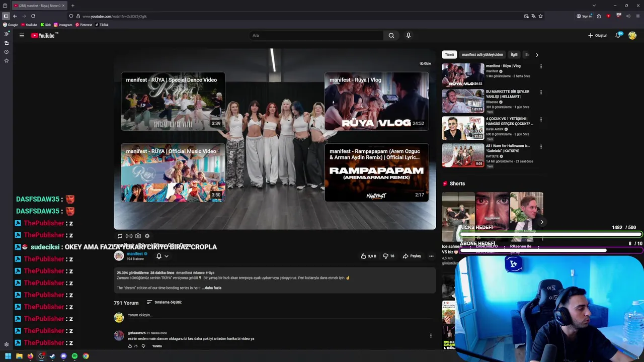The image size is (644, 362).
Task: Open options for manifest - Rüya | Vlog suggestion
Action: tap(541, 66)
